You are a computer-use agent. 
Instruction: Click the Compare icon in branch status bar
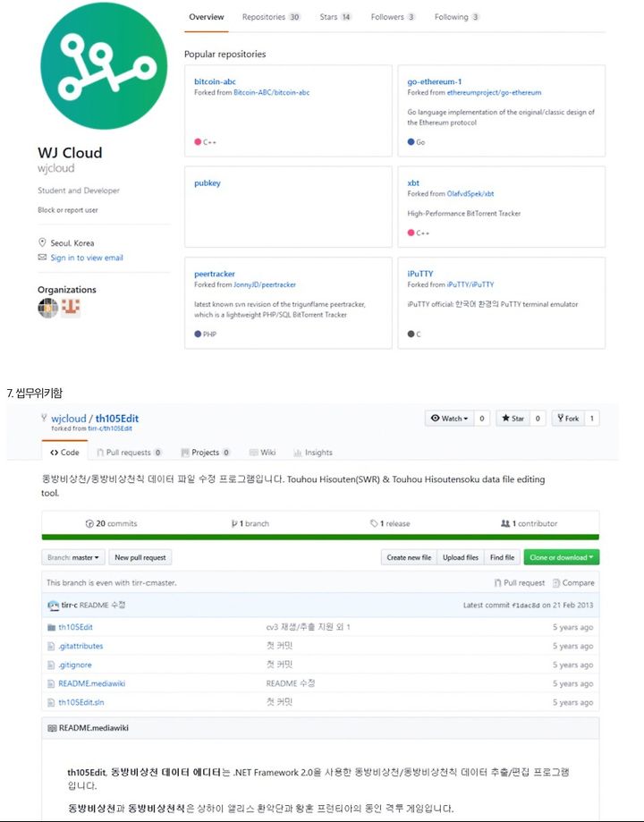tap(556, 583)
